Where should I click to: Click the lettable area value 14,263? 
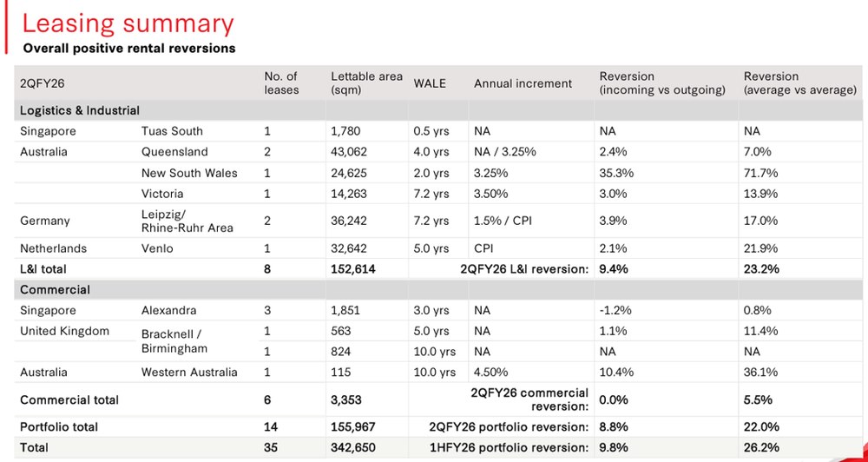[x=349, y=194]
